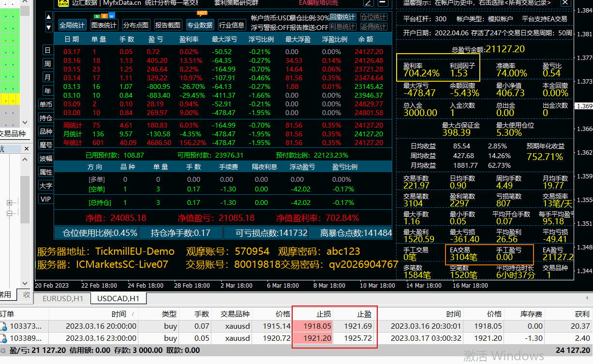Switch to the EURUSD,H1 chart tab
The width and height of the screenshot is (593, 364).
(63, 299)
